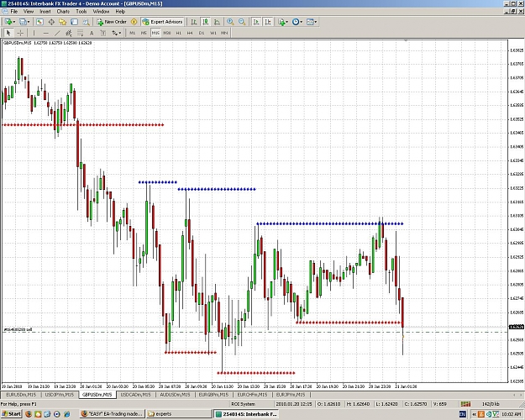525x420 pixels.
Task: Set timeframe to H1
Action: pyautogui.click(x=178, y=33)
